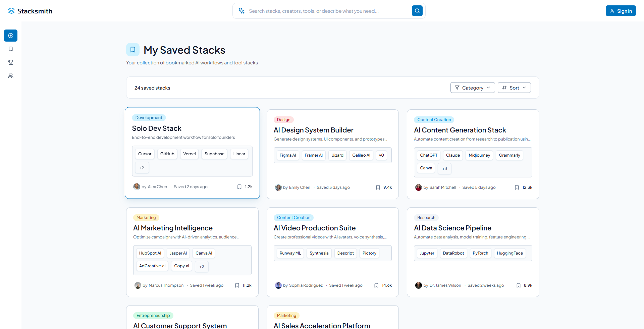Click the HubSpot AI tool chip
Image resolution: width=644 pixels, height=329 pixels.
coord(150,253)
